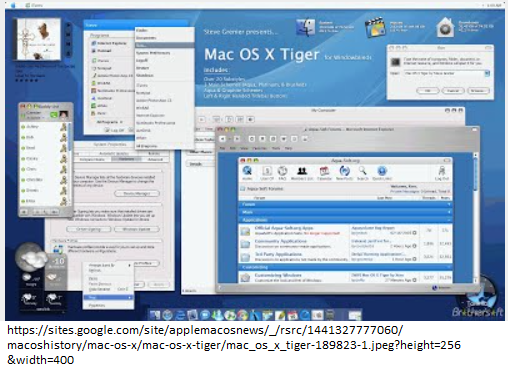Viewport: 508px width, 369px height.
Task: Go back in Internet Explorer window
Action: tap(223, 139)
